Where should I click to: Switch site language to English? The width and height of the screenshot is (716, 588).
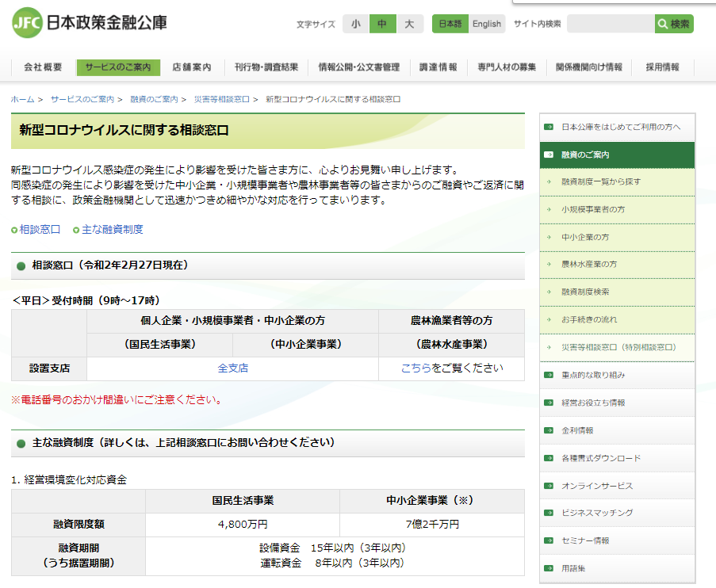tap(486, 24)
